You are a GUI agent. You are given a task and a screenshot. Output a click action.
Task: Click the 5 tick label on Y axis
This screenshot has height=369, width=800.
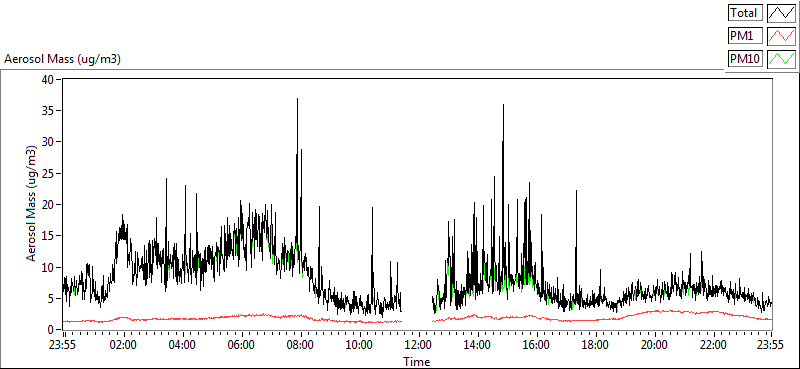51,299
